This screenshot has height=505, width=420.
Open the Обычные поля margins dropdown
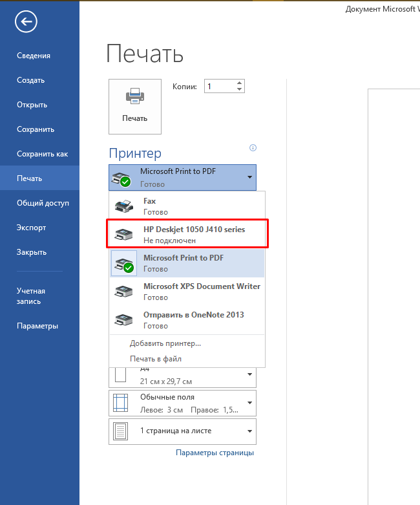point(182,403)
